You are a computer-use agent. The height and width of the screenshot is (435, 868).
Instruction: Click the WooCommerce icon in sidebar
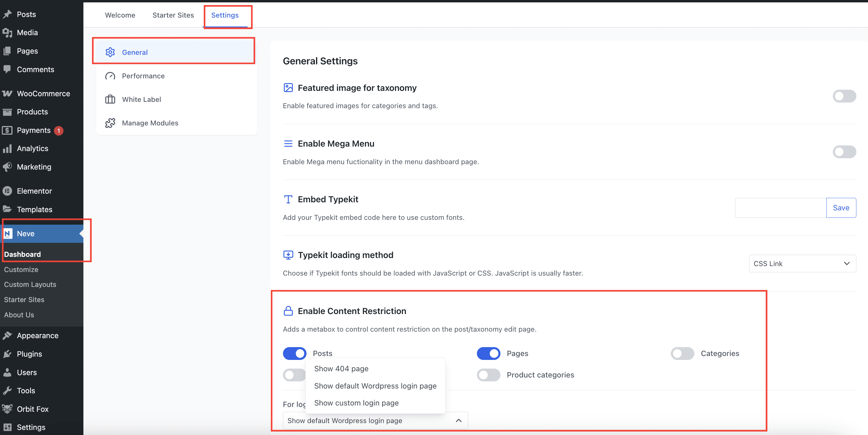point(7,94)
